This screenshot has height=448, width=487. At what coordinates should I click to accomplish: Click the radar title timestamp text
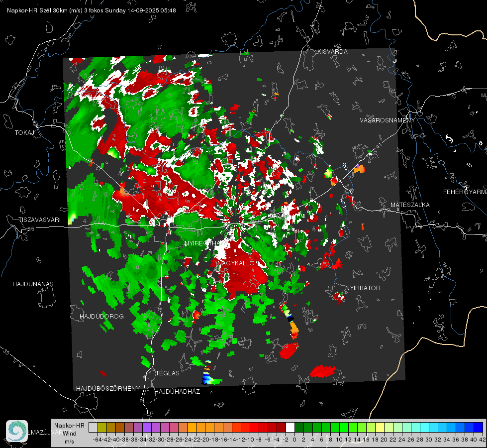(x=92, y=10)
